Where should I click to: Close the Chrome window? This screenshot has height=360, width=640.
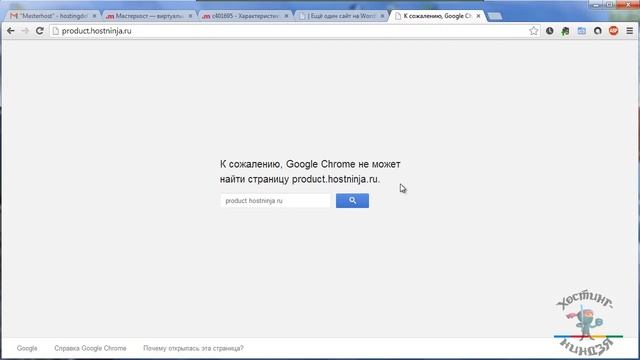pos(628,4)
